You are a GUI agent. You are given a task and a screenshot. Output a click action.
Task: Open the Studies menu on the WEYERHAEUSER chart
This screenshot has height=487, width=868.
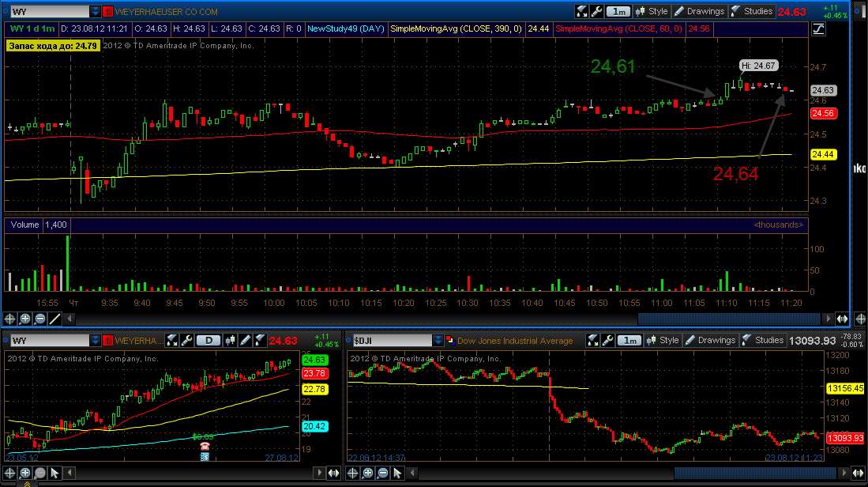752,11
